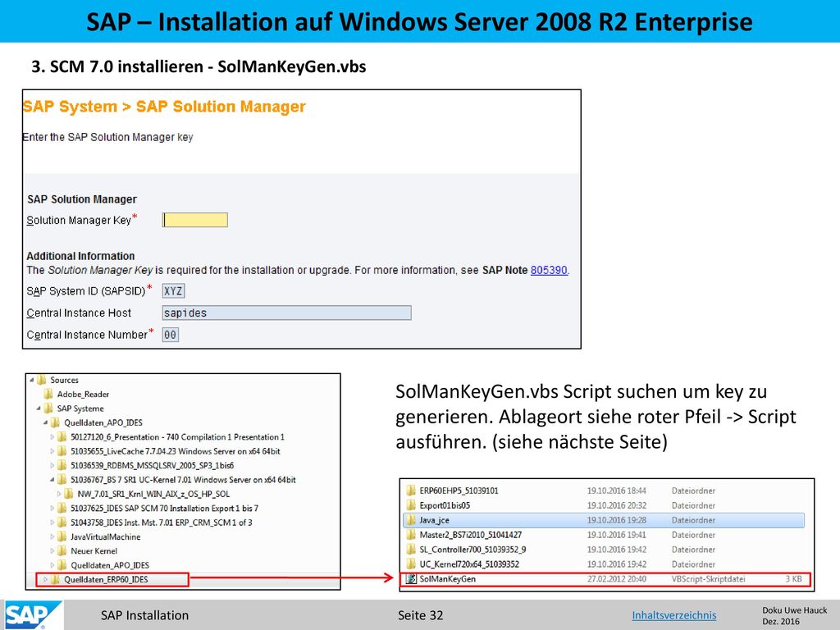Image resolution: width=840 pixels, height=630 pixels.
Task: Select the 50127120_6_Presentation folder icon
Action: pos(62,436)
